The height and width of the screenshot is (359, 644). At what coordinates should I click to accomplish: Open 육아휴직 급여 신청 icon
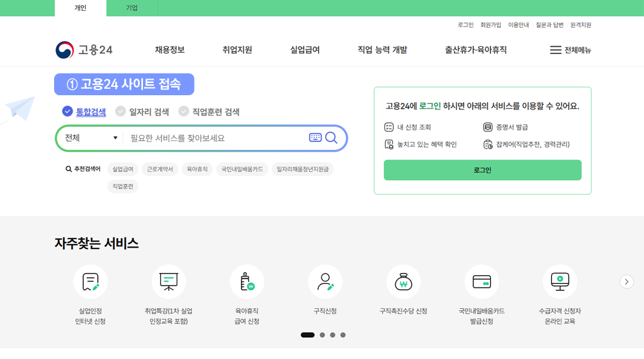coord(247,282)
